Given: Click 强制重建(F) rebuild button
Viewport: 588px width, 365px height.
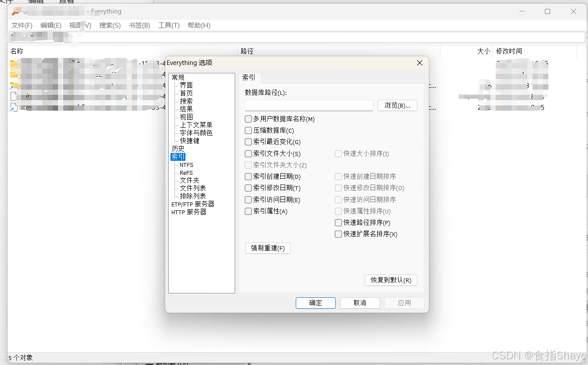Looking at the screenshot, I should pos(268,248).
